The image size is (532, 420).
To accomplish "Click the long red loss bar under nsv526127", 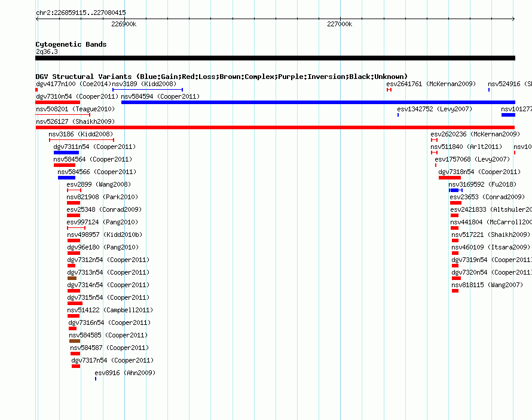I will (275, 127).
